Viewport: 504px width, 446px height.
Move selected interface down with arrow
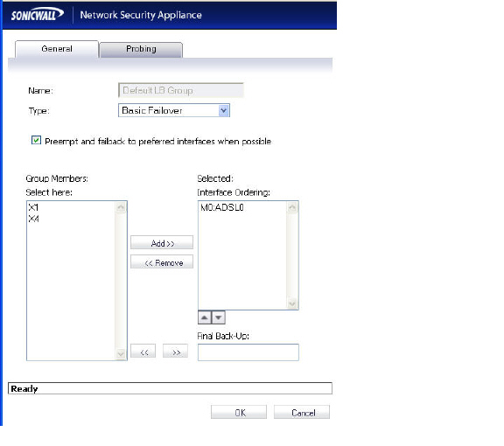219,317
